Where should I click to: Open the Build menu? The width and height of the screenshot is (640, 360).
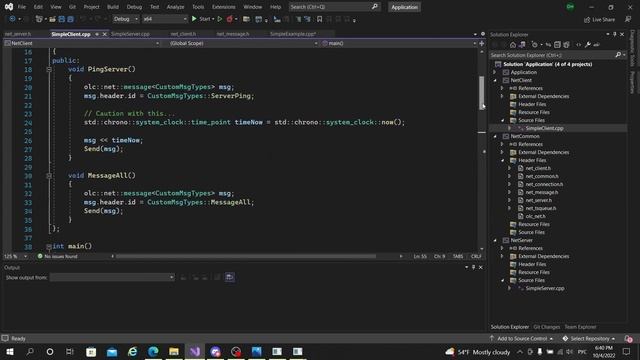click(x=113, y=7)
